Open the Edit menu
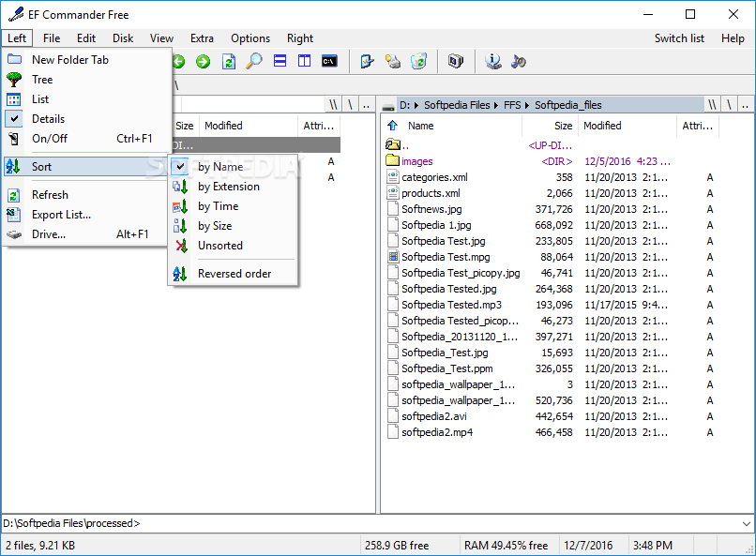Viewport: 756px width, 556px height. pyautogui.click(x=86, y=38)
